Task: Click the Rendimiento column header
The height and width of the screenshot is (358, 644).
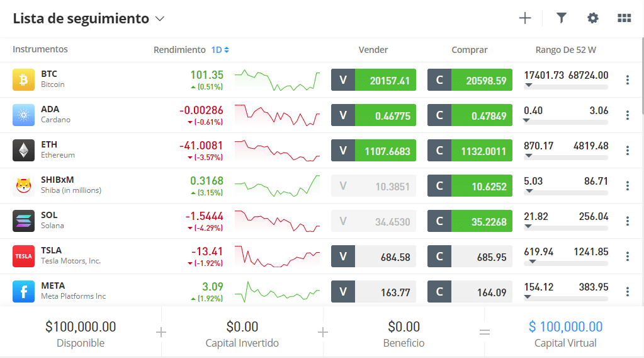Action: point(179,50)
